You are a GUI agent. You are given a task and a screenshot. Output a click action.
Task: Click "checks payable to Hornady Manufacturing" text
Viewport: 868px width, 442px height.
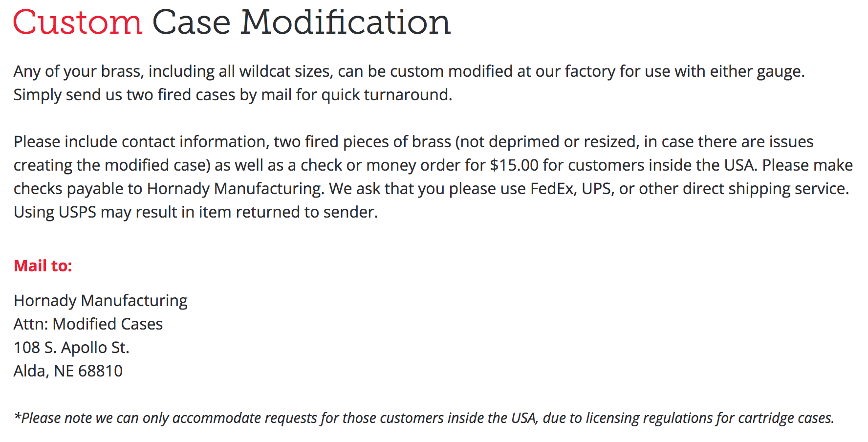pos(168,189)
